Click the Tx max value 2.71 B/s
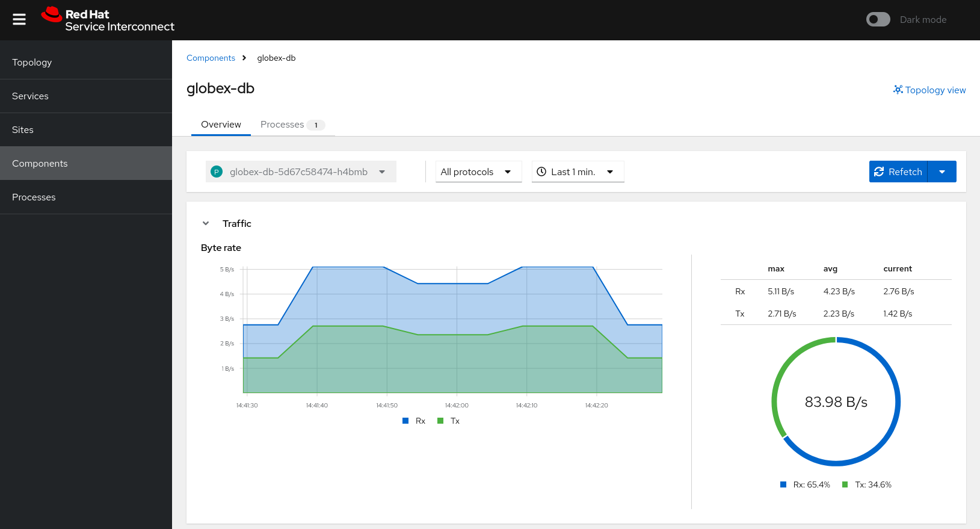Viewport: 980px width, 529px height. [782, 314]
